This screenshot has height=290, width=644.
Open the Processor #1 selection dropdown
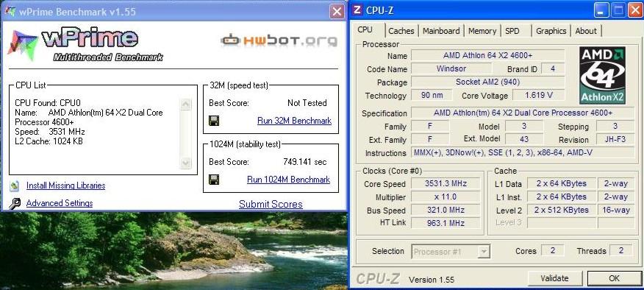pos(451,251)
